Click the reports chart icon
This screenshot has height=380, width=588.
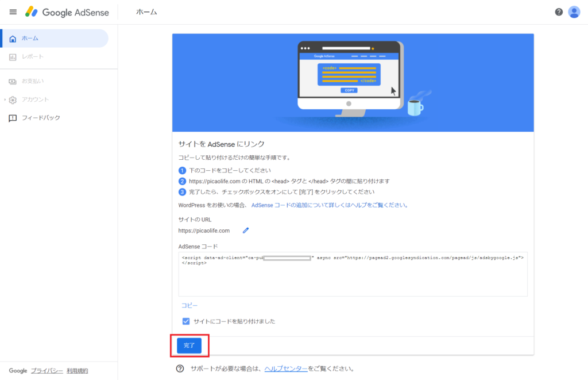(x=13, y=57)
